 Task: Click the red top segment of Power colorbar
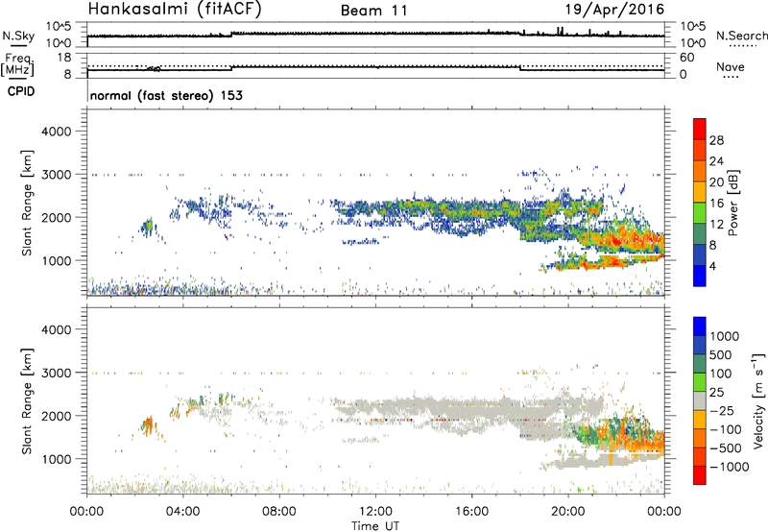pyautogui.click(x=700, y=129)
